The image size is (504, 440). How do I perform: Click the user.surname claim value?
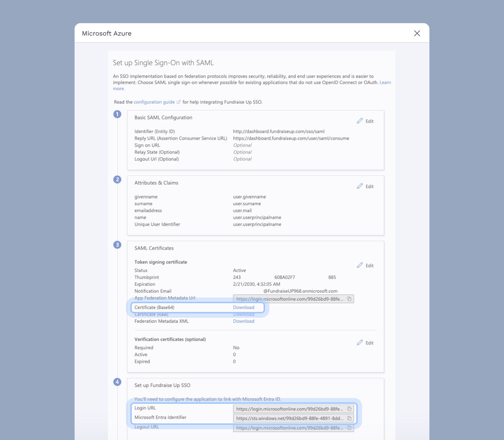pos(247,204)
